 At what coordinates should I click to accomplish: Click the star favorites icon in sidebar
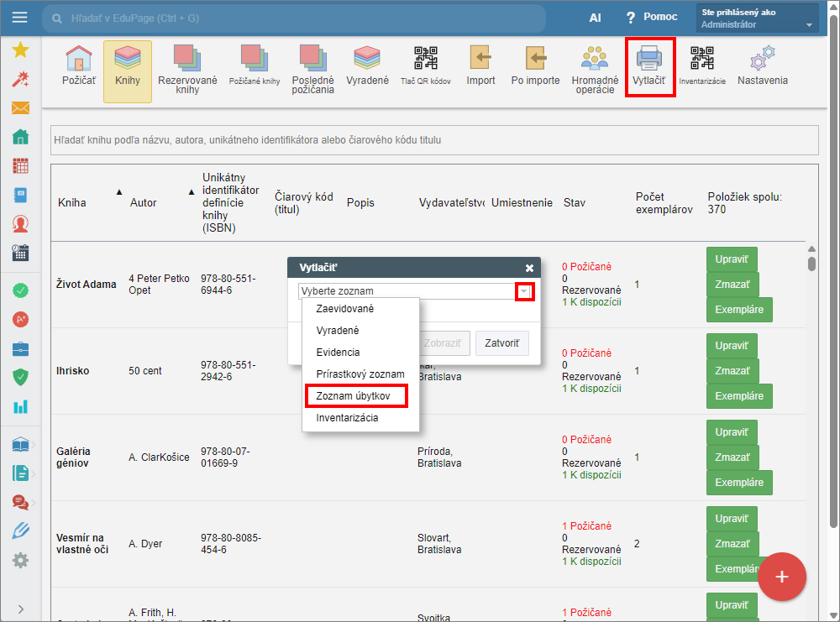point(20,50)
